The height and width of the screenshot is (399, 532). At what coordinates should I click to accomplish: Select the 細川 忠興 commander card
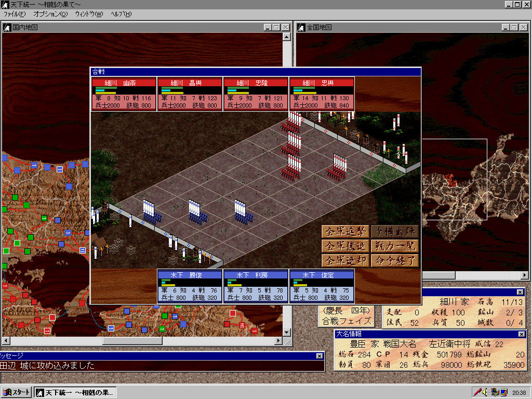[x=322, y=94]
